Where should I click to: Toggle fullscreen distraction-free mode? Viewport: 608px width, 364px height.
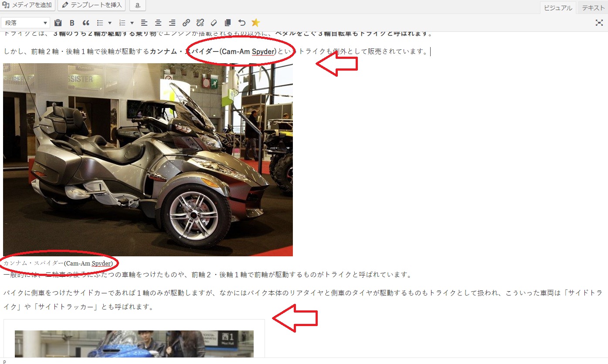coord(599,23)
